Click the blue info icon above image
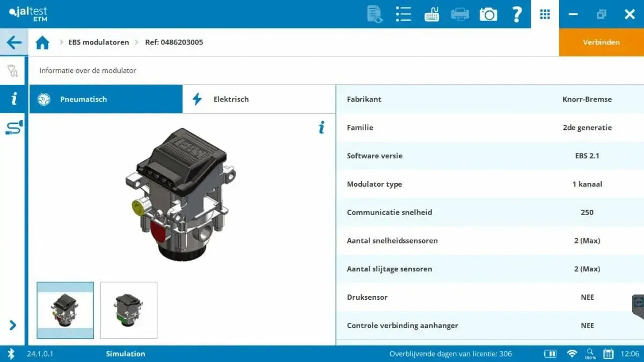Screen dimensions: 644x362 click(x=321, y=128)
